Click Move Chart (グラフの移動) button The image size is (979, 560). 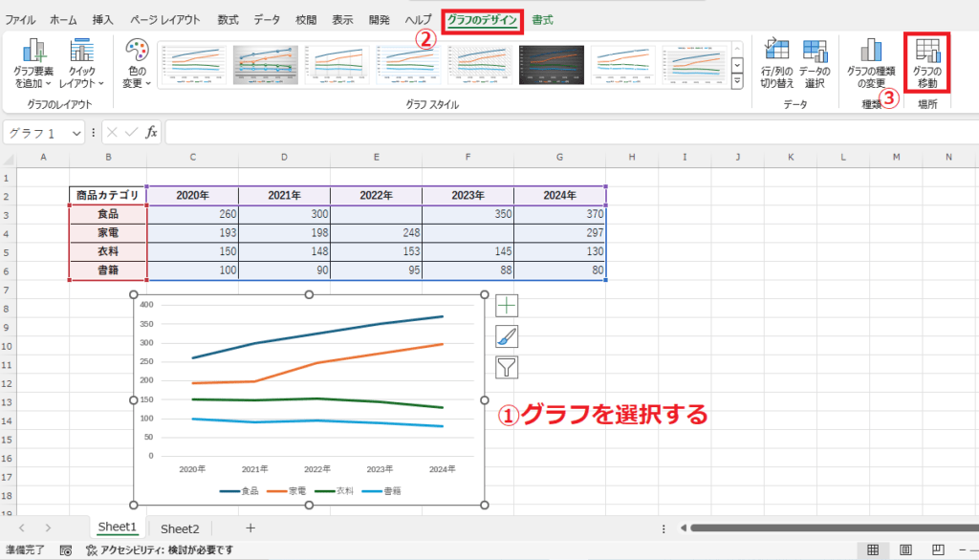point(927,63)
